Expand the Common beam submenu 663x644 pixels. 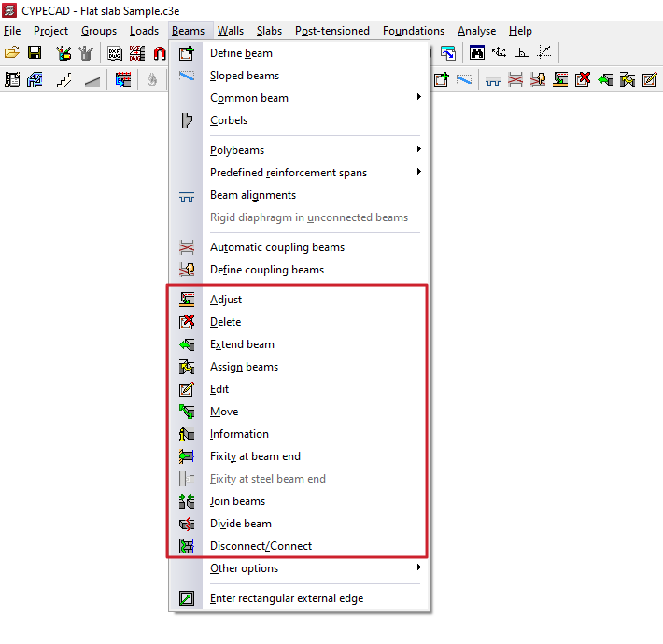click(x=300, y=98)
